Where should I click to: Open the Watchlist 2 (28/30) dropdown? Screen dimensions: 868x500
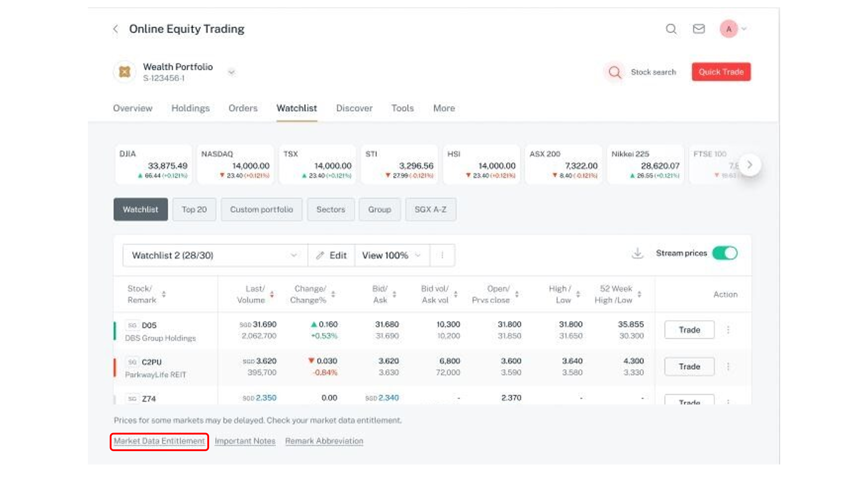215,255
